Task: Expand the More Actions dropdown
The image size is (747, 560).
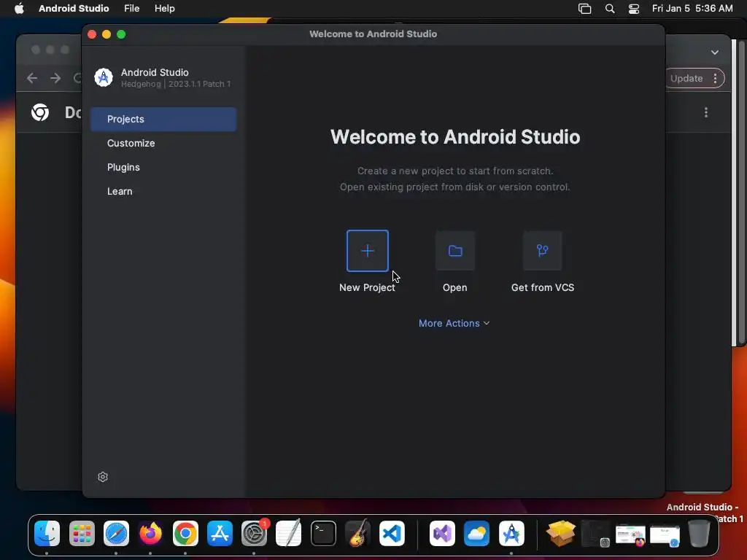Action: (454, 323)
